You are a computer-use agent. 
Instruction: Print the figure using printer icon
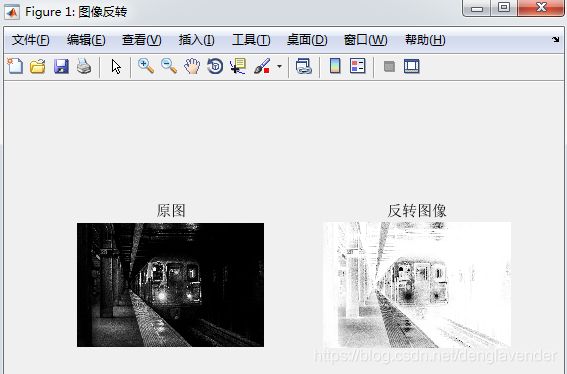coord(84,67)
